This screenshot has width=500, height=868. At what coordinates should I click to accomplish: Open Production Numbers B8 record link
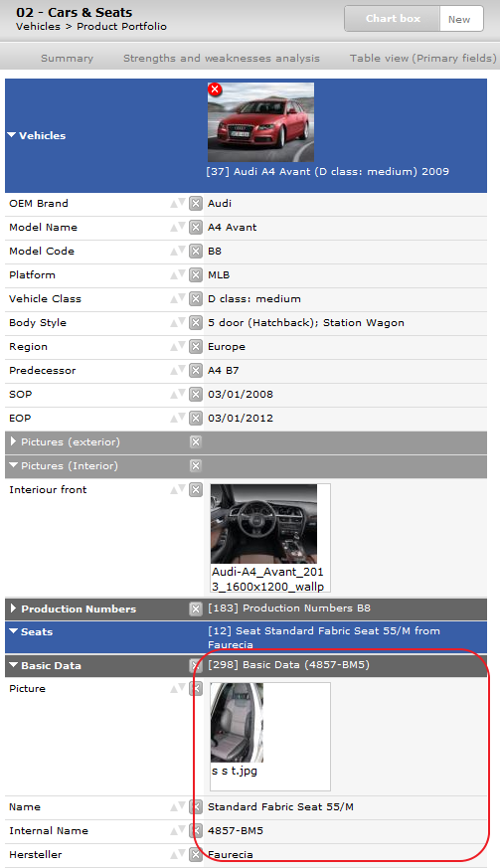point(289,608)
